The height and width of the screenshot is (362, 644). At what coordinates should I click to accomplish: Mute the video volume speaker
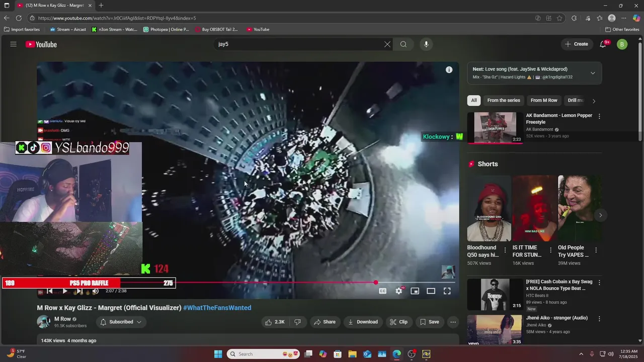tap(95, 291)
